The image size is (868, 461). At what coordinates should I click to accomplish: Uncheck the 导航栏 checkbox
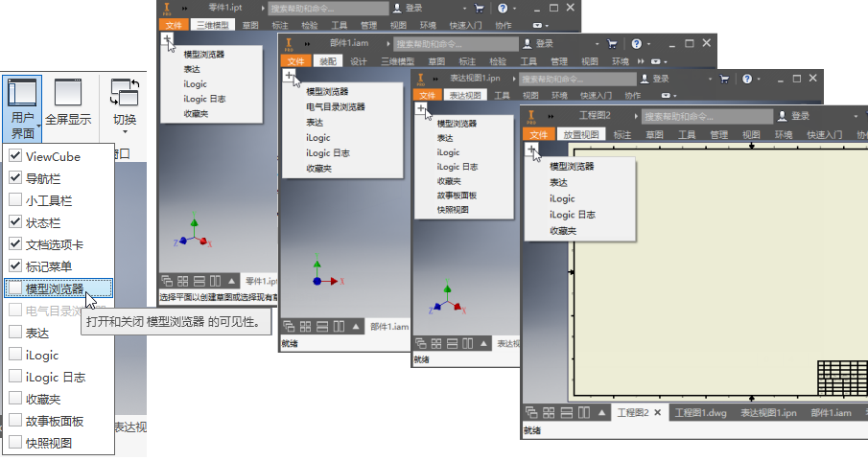(15, 177)
